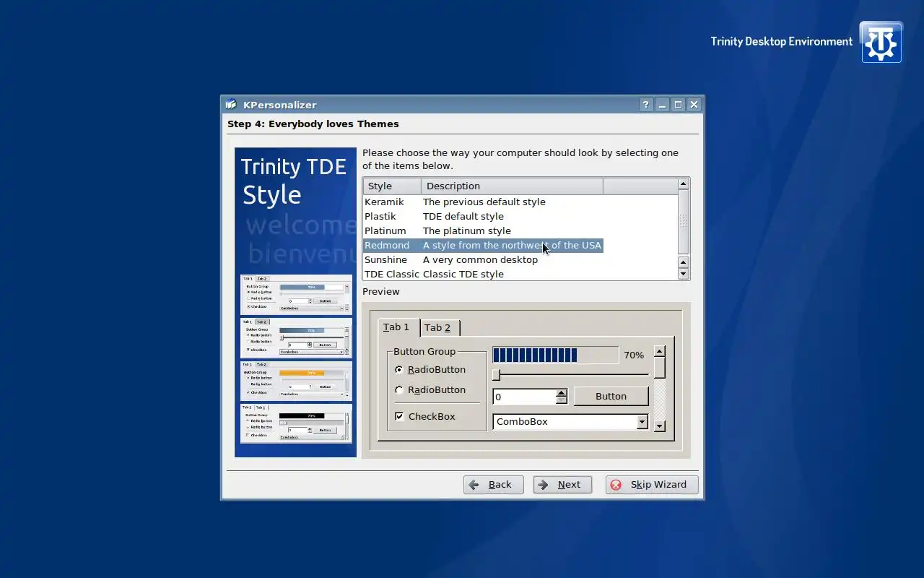Sort by the Description column header
This screenshot has width=924, height=578.
point(512,186)
